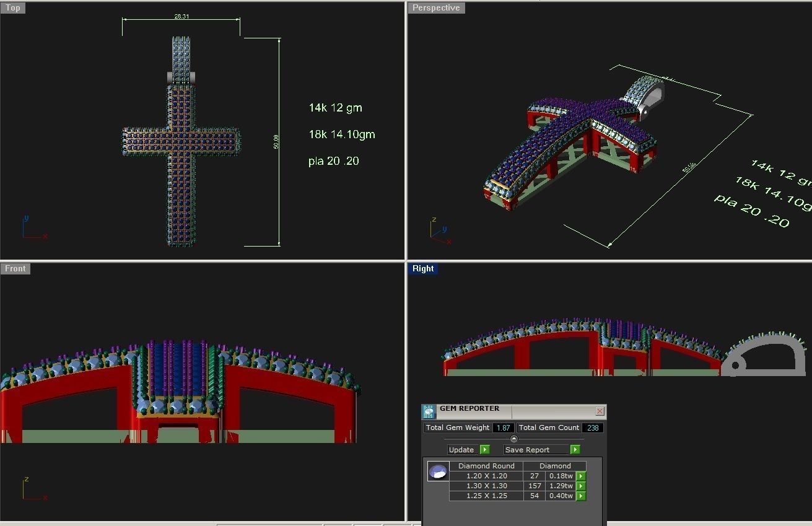Click the Top viewport label
The width and height of the screenshot is (812, 526).
click(12, 8)
